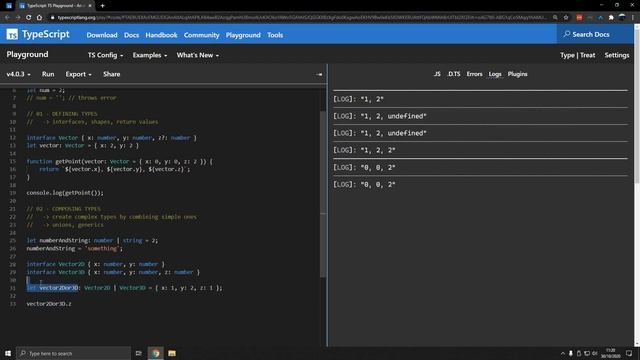Select the TypeScript Playground browser tab
This screenshot has width=640, height=360.
coord(55,6)
